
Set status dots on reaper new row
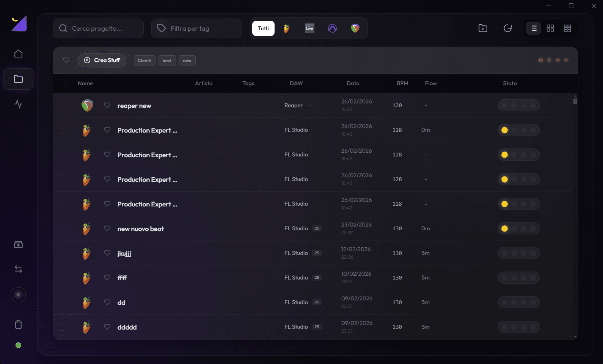pyautogui.click(x=518, y=105)
